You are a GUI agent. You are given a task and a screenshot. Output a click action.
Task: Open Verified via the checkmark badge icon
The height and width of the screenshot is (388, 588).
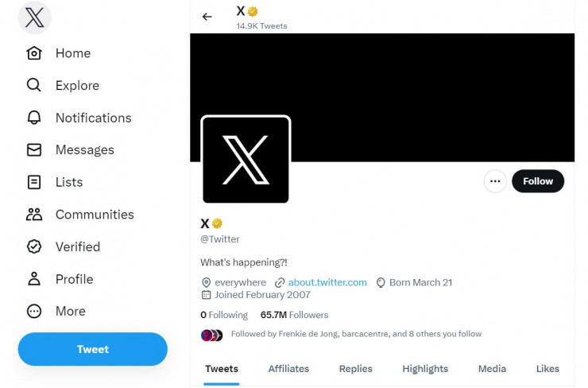pos(34,246)
